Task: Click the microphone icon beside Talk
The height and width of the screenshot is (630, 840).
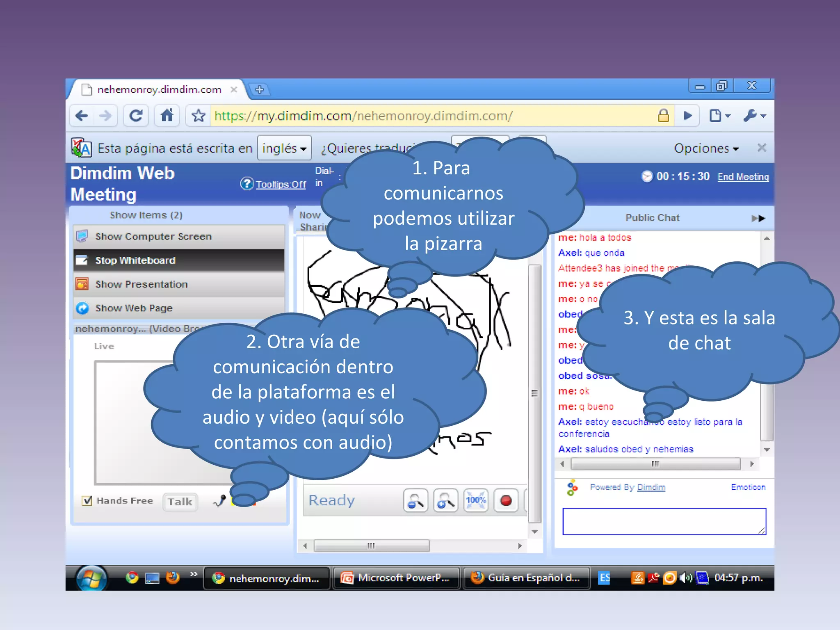Action: tap(220, 501)
